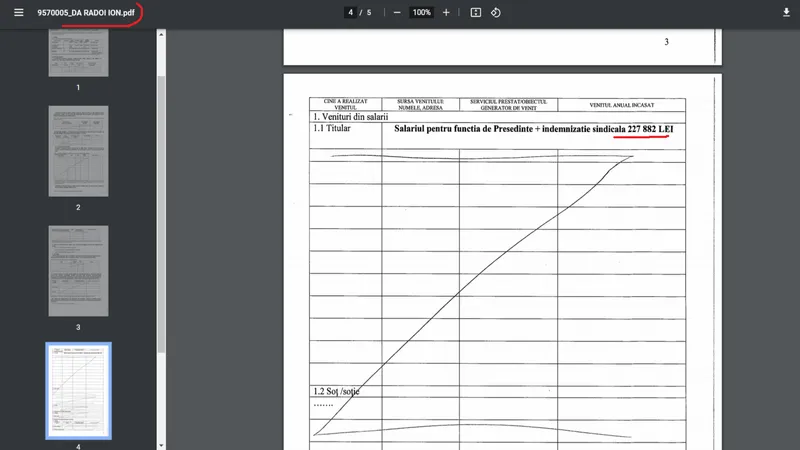Open page 2 thumbnail

[x=78, y=151]
